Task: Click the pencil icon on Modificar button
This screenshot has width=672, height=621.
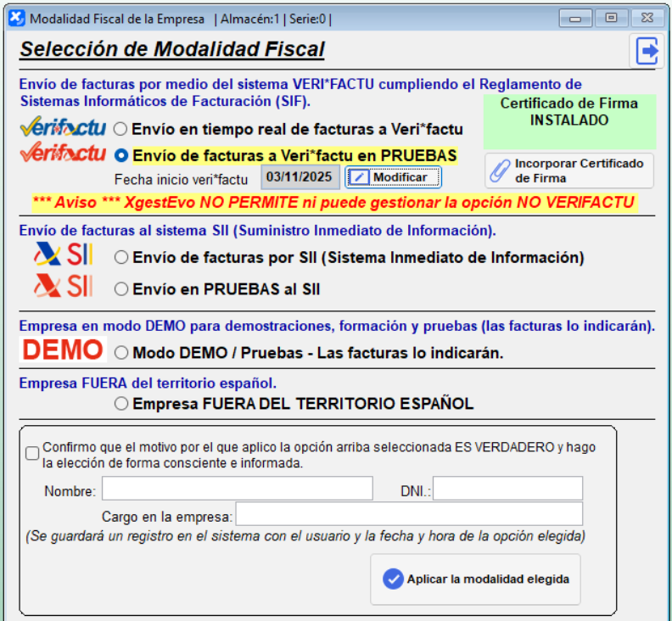Action: pyautogui.click(x=359, y=177)
